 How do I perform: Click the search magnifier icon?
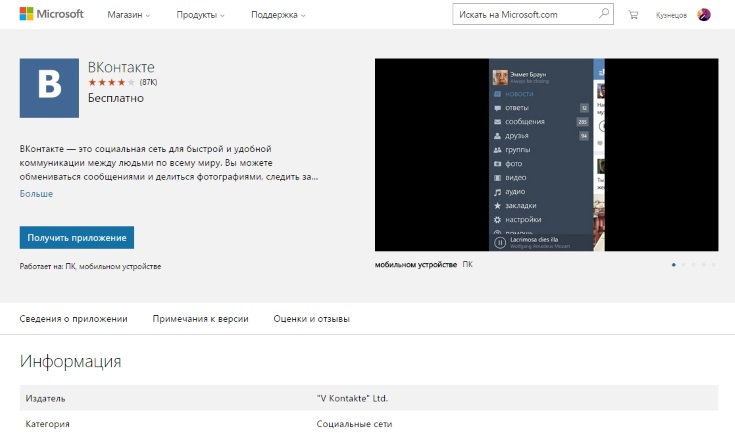pos(604,14)
